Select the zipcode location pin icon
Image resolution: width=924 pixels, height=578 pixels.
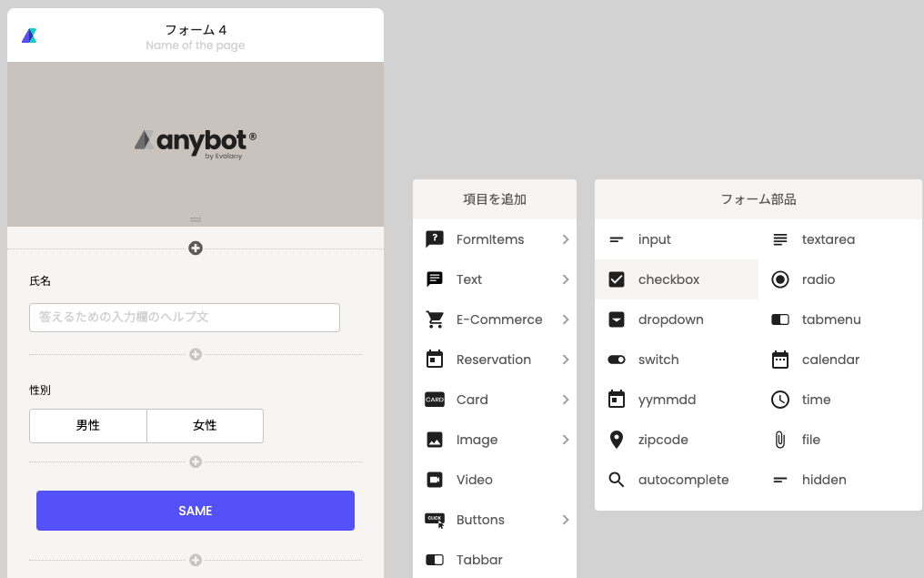point(617,440)
